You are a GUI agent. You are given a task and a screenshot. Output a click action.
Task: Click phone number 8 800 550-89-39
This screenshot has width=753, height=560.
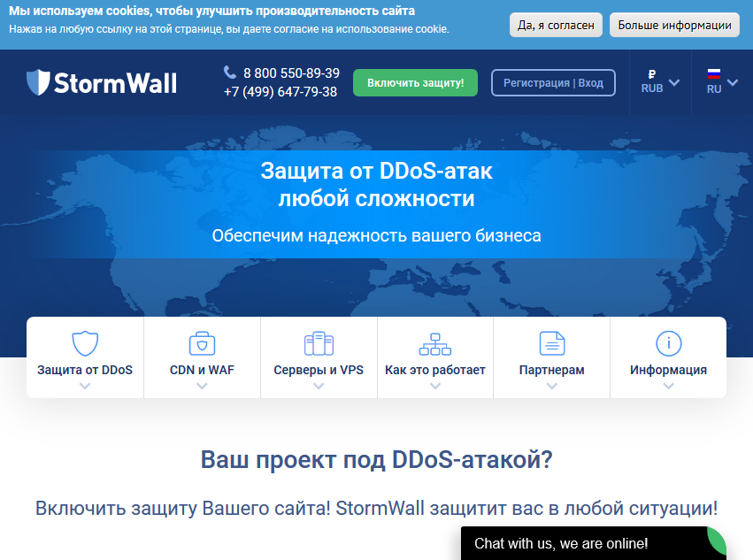291,73
